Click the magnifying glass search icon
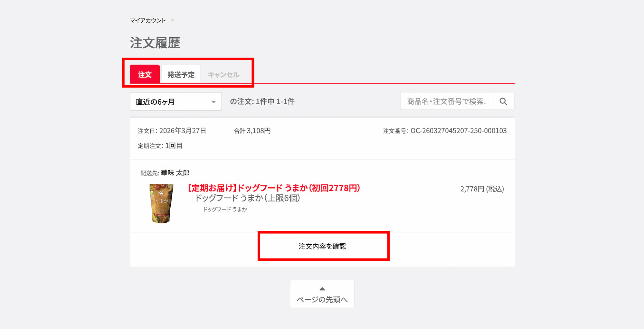This screenshot has width=644, height=329. pyautogui.click(x=503, y=101)
